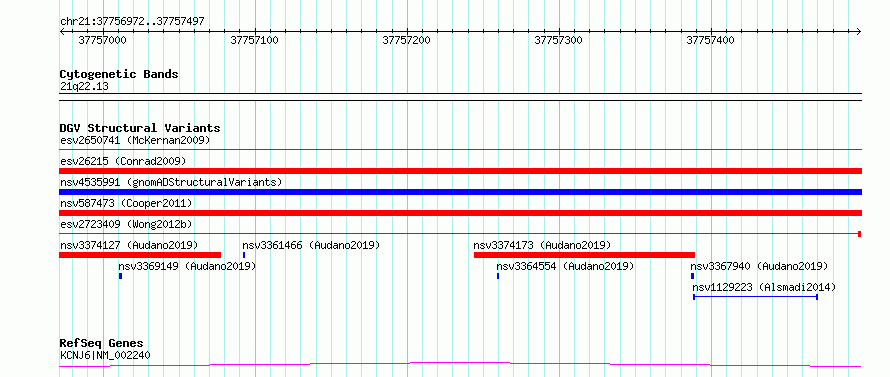
Task: Click the small blue nsv3364554 marker
Action: click(x=498, y=276)
